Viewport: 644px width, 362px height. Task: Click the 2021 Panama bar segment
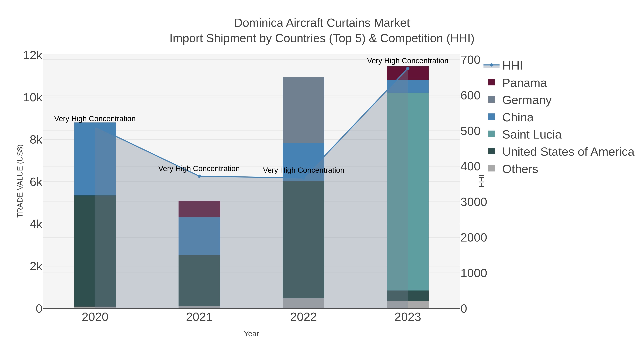point(199,209)
